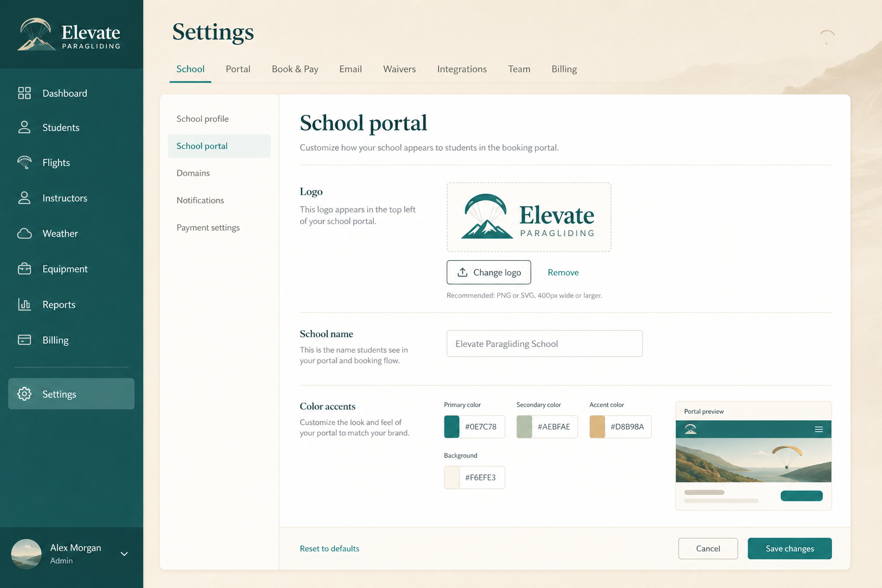
Task: Click the hamburger menu in portal preview
Action: pyautogui.click(x=819, y=430)
